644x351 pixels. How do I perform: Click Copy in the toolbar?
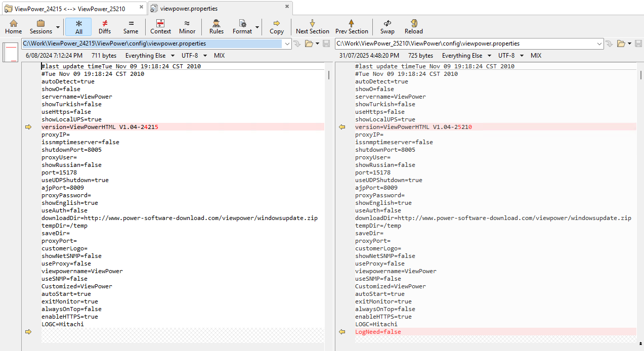(x=277, y=27)
